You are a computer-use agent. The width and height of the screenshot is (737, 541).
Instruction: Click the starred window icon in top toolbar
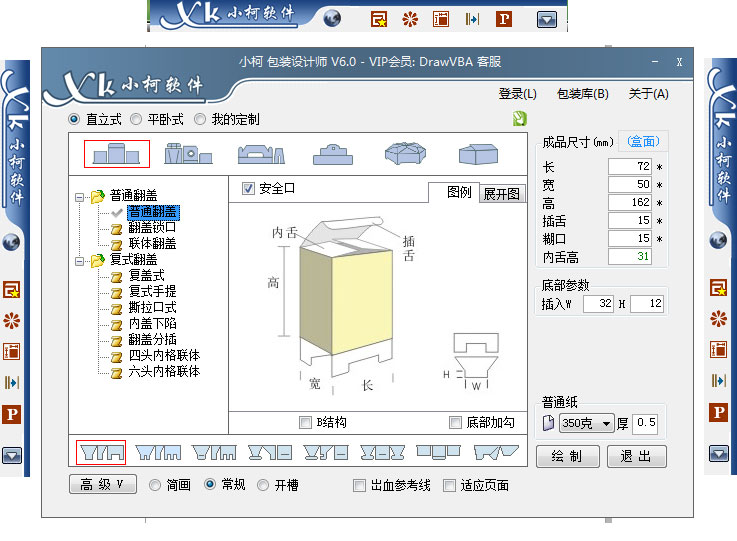(379, 19)
